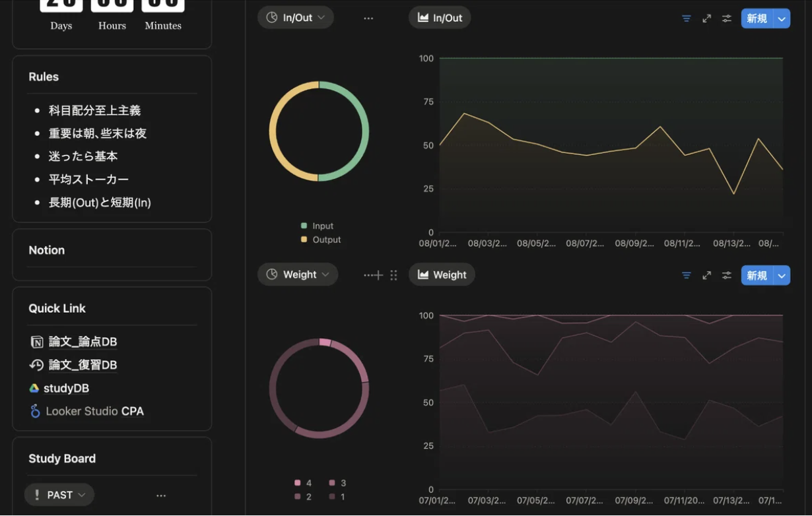Grab the six-dot drag handle near Weight
Image resolution: width=812 pixels, height=516 pixels.
coord(393,275)
